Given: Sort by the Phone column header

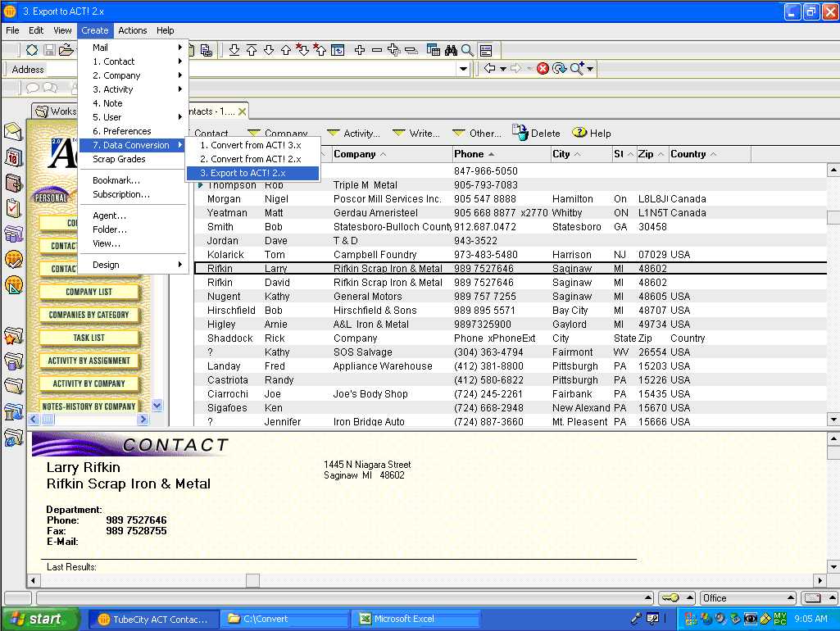Looking at the screenshot, I should (502, 154).
